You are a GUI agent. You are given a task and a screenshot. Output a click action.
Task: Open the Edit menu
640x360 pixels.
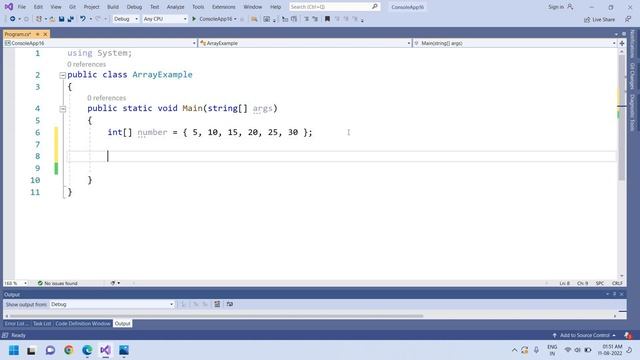pyautogui.click(x=38, y=7)
